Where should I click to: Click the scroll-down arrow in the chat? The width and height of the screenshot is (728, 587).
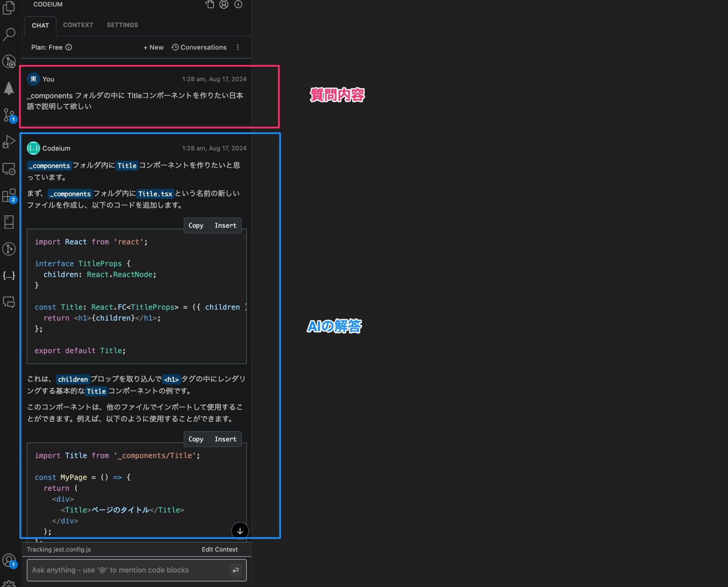pos(240,531)
